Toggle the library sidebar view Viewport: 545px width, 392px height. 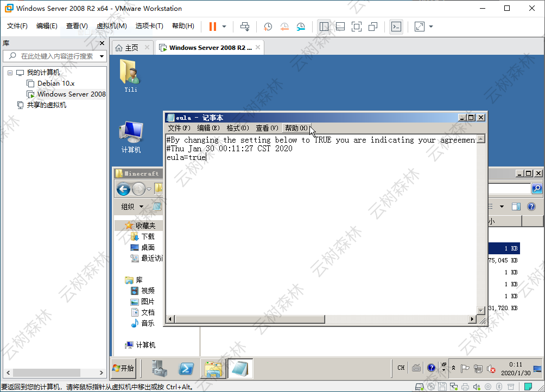[x=324, y=27]
